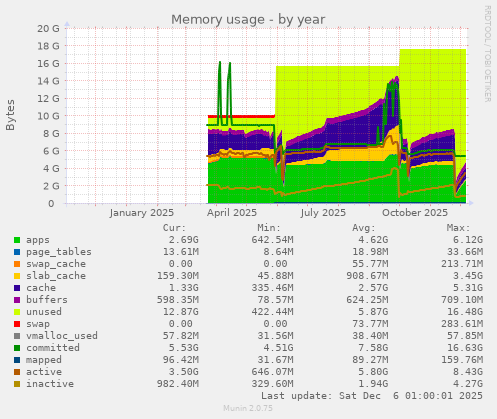The width and height of the screenshot is (497, 419).
Task: Click the lime unused legend swatch
Action: (x=17, y=312)
